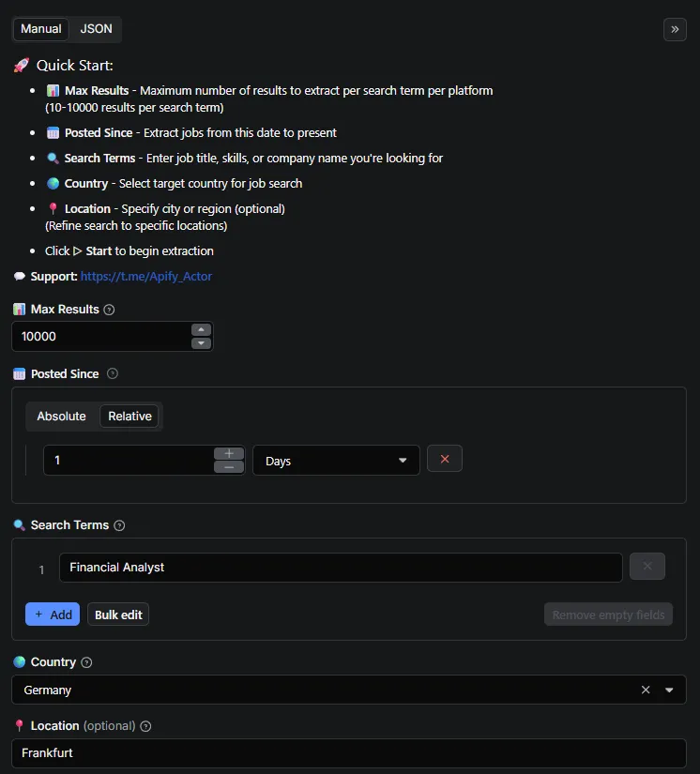This screenshot has width=700, height=774.
Task: Add a new search term
Action: 53,614
